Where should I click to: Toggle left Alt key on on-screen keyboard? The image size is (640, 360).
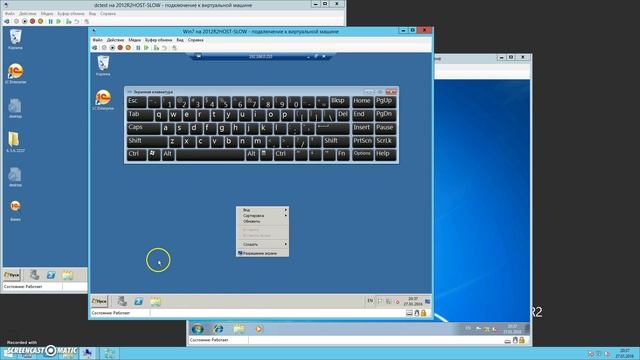[x=167, y=155]
